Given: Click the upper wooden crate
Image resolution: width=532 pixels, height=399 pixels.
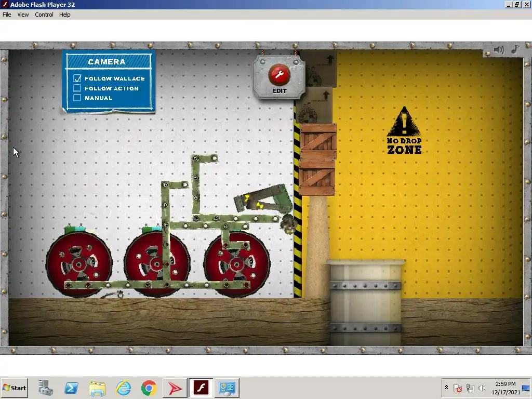Looking at the screenshot, I should click(x=318, y=141).
